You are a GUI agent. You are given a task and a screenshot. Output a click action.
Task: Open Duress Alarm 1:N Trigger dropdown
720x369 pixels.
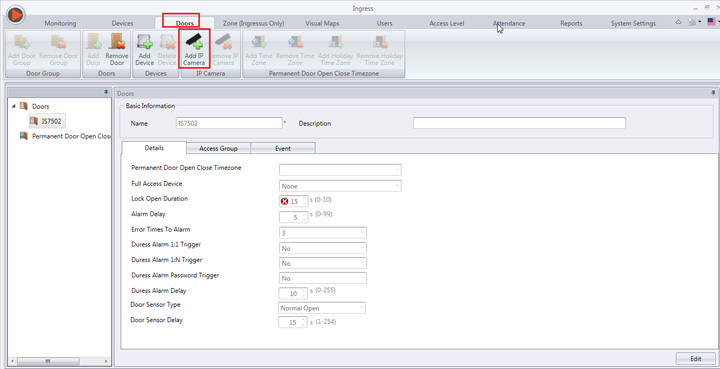pyautogui.click(x=323, y=263)
